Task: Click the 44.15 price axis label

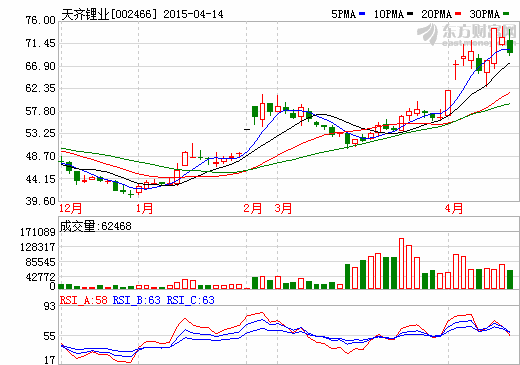Action: (40, 179)
